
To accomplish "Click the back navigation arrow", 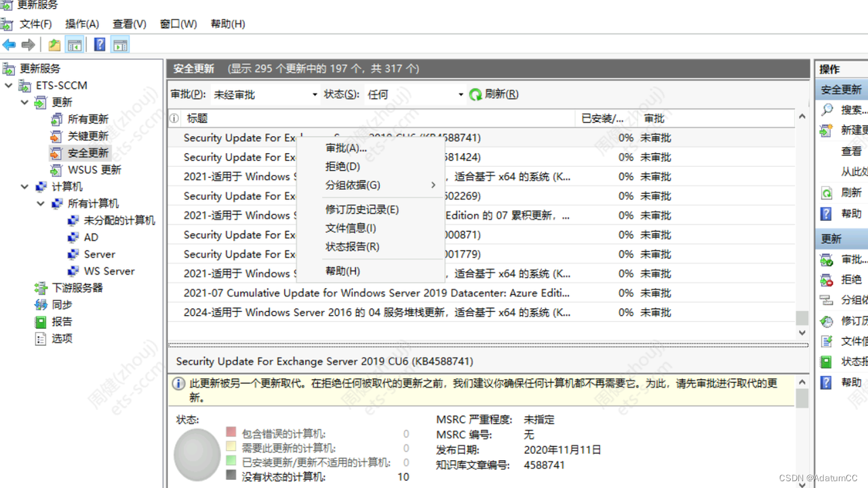I will [9, 45].
